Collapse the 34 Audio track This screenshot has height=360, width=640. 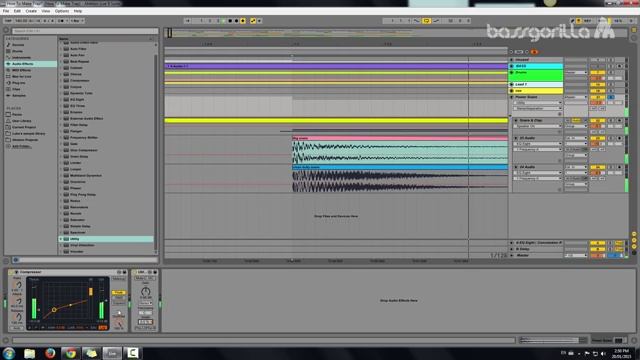coord(516,167)
